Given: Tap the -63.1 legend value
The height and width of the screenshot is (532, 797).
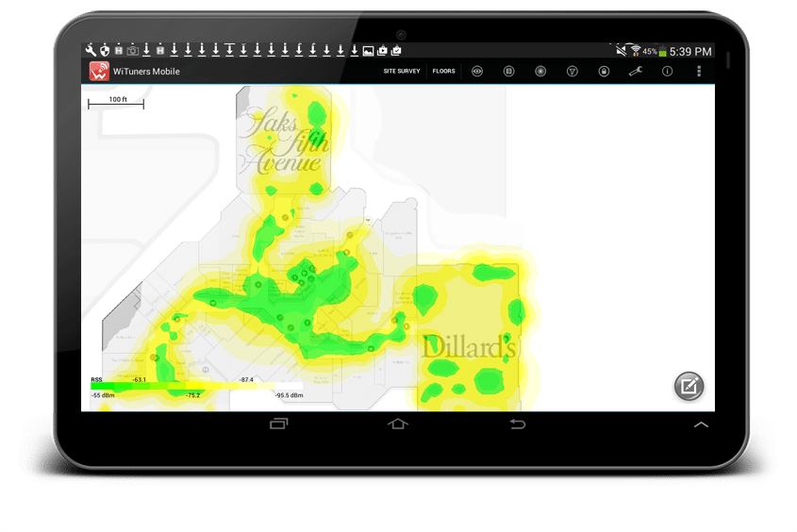Looking at the screenshot, I should (x=140, y=379).
